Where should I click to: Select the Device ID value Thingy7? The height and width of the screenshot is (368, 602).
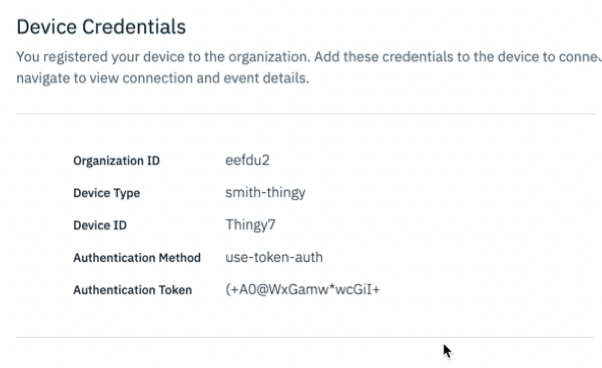click(x=250, y=225)
